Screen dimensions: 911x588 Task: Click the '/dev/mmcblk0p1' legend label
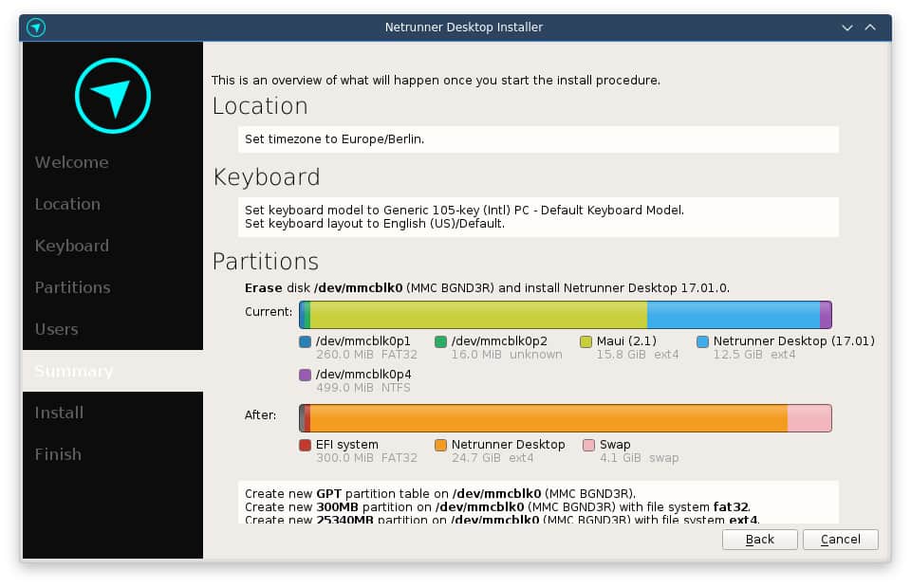coord(363,340)
